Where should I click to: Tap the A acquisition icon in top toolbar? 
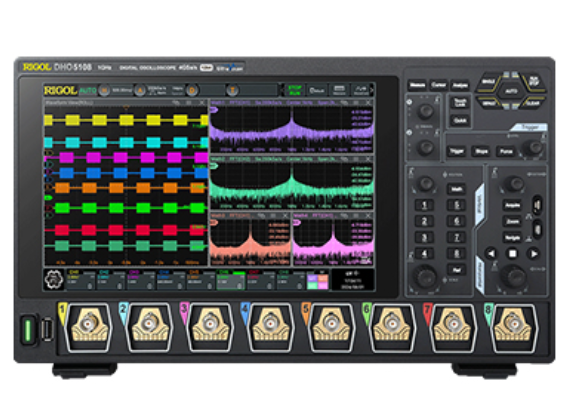click(x=140, y=90)
